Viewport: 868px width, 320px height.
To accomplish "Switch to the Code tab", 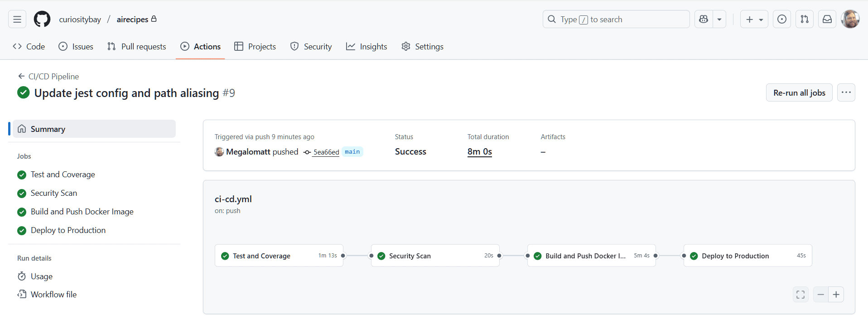I will click(29, 47).
